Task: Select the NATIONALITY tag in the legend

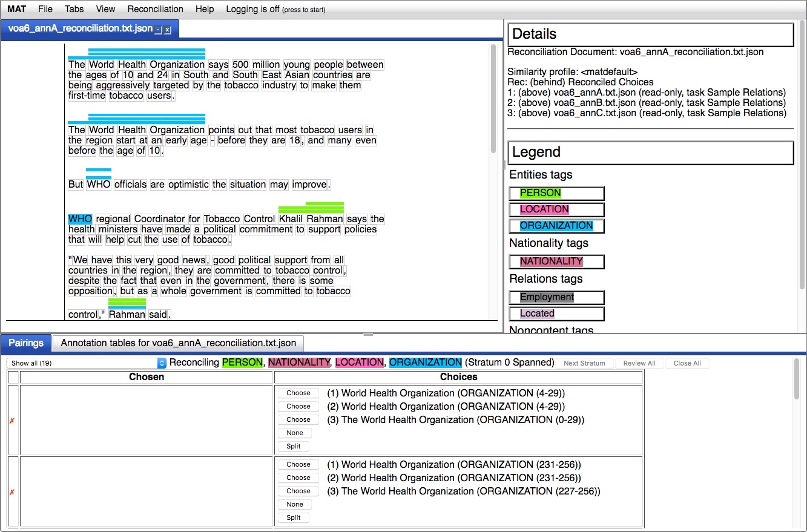Action: tap(557, 261)
